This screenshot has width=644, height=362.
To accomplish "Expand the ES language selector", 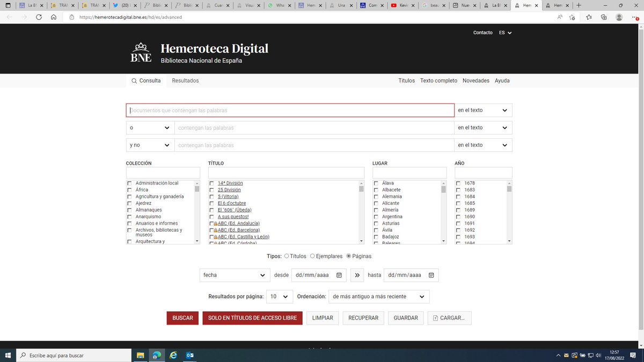I will click(504, 32).
